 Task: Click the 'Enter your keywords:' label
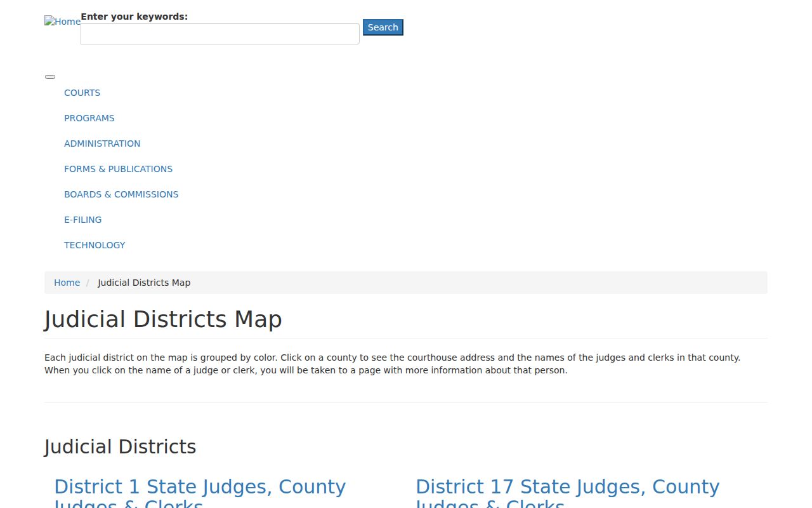[134, 17]
